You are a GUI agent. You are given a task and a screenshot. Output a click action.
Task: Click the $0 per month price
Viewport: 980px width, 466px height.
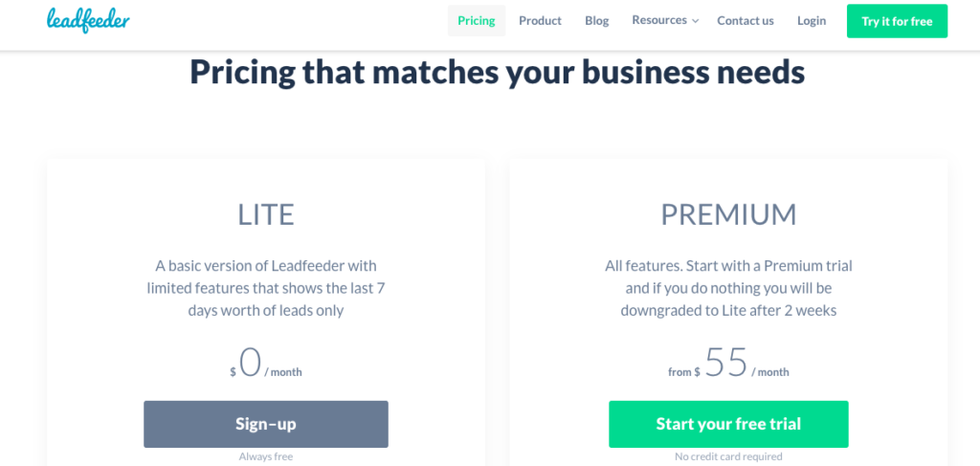[x=266, y=363]
